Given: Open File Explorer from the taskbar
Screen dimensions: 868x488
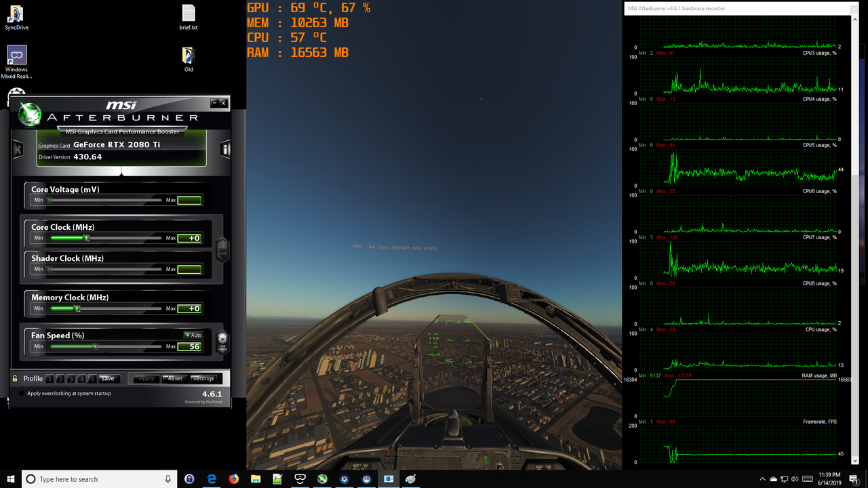Looking at the screenshot, I should pyautogui.click(x=256, y=479).
